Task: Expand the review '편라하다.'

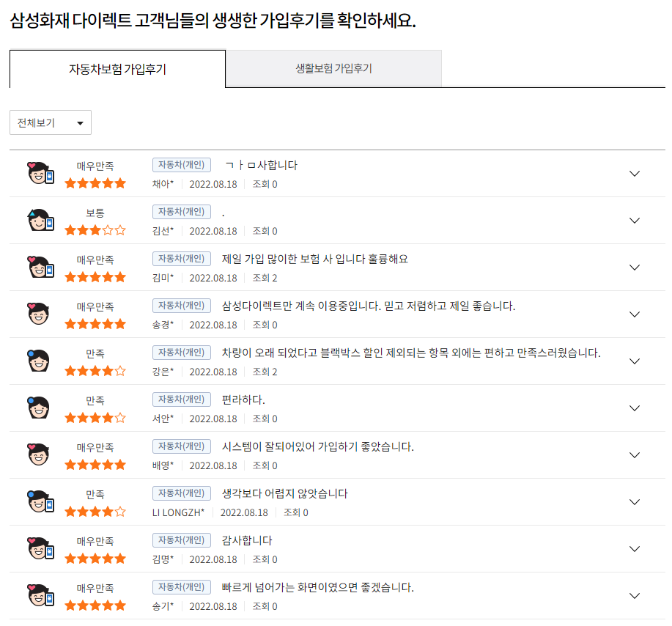Action: (x=635, y=408)
